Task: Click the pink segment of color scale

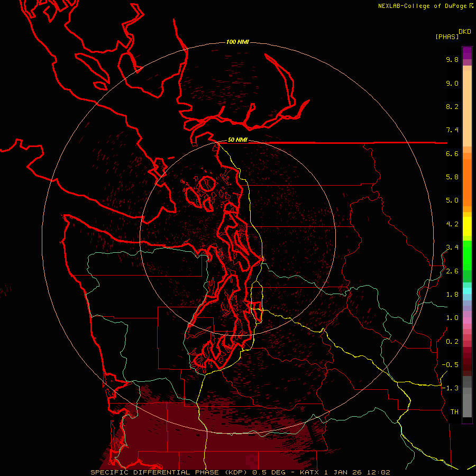Action: pos(467,321)
